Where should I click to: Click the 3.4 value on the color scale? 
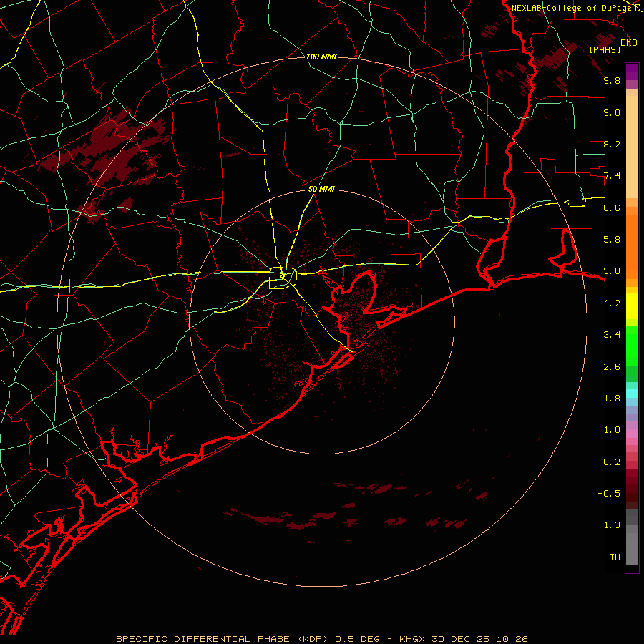click(x=612, y=335)
